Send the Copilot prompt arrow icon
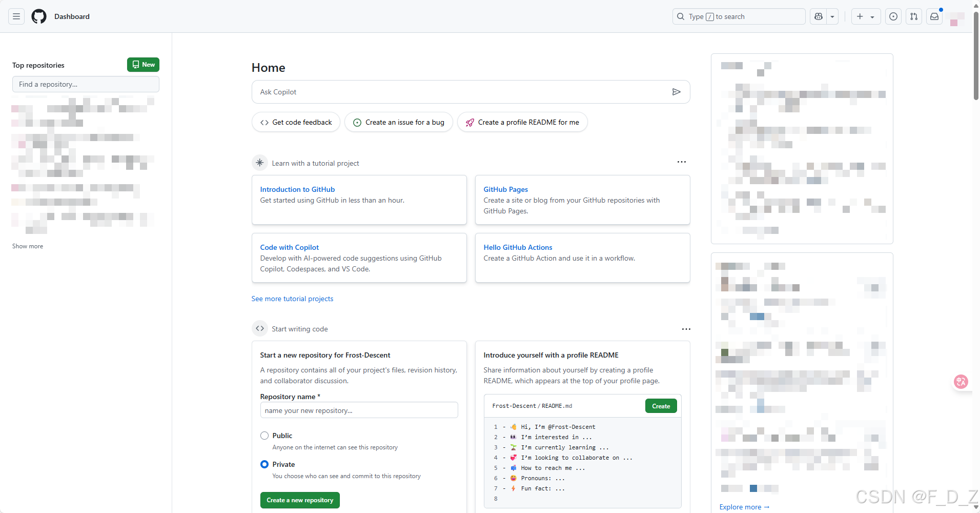 (677, 92)
